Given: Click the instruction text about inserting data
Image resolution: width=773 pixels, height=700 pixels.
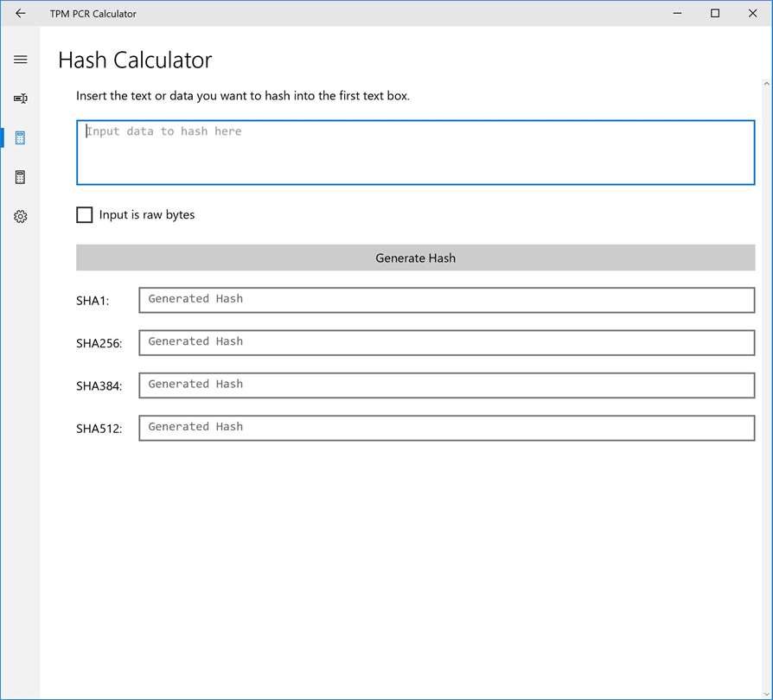Looking at the screenshot, I should point(243,96).
